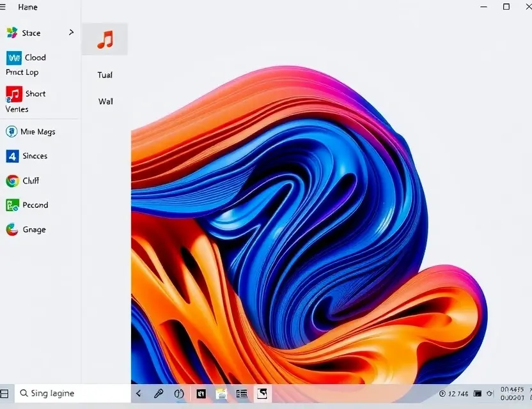Image resolution: width=532 pixels, height=409 pixels.
Task: Click the Sing lagine search box
Action: (73, 394)
